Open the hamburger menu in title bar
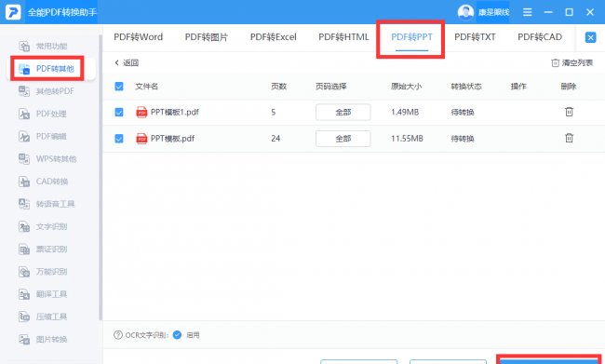 pos(527,12)
